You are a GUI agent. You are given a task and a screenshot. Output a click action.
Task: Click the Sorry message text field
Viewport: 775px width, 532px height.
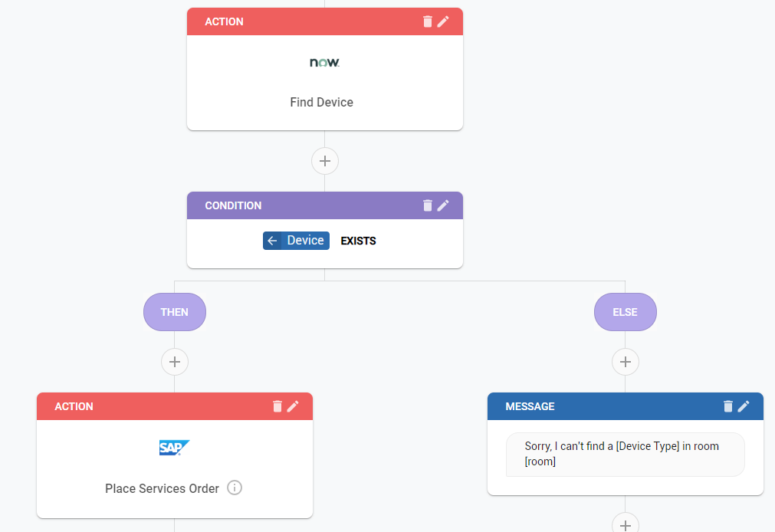click(x=625, y=454)
